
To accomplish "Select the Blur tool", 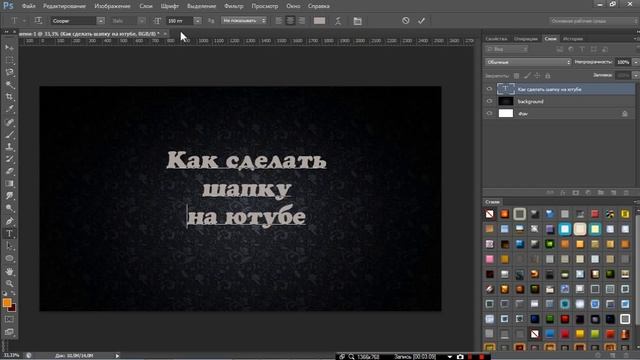I will (x=9, y=196).
